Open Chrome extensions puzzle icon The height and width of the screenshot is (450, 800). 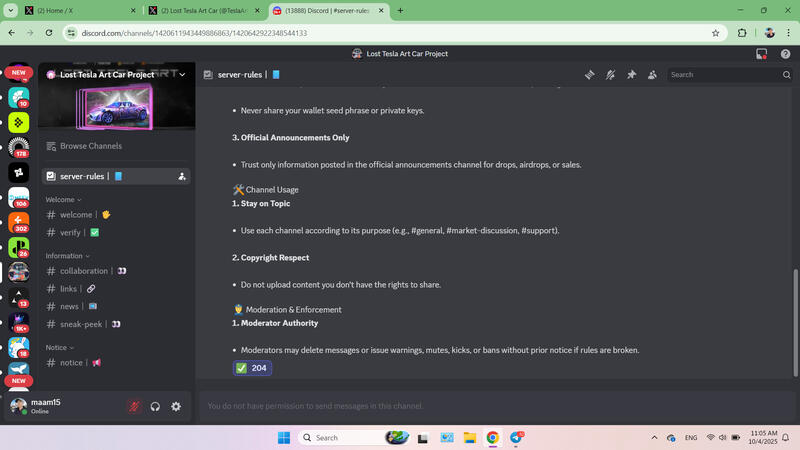[742, 33]
